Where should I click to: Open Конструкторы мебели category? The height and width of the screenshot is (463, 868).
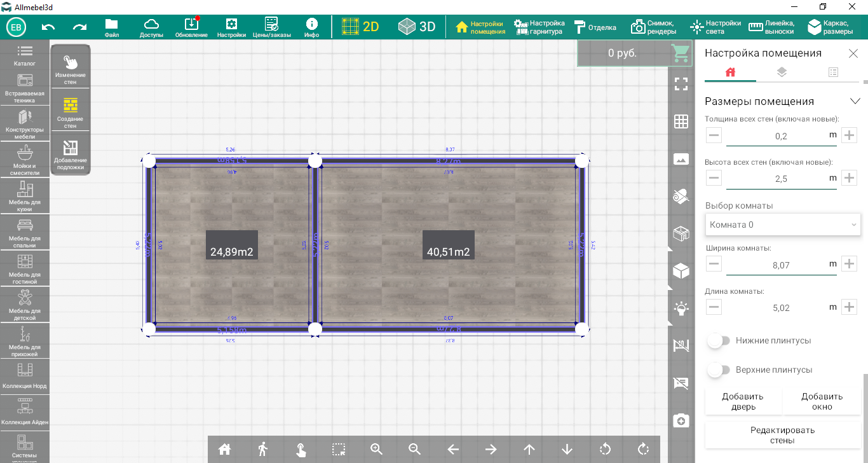(25, 125)
